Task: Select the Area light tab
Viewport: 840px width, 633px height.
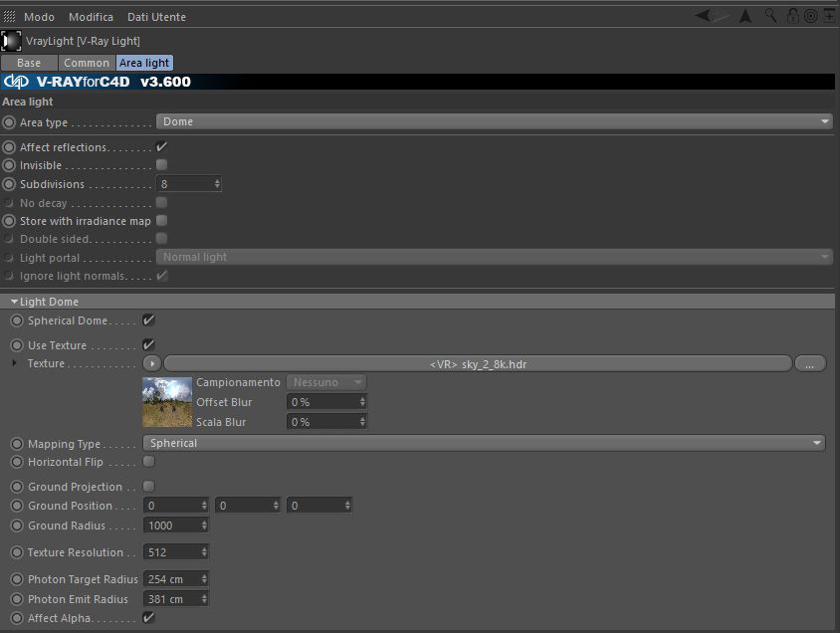Action: [x=144, y=63]
